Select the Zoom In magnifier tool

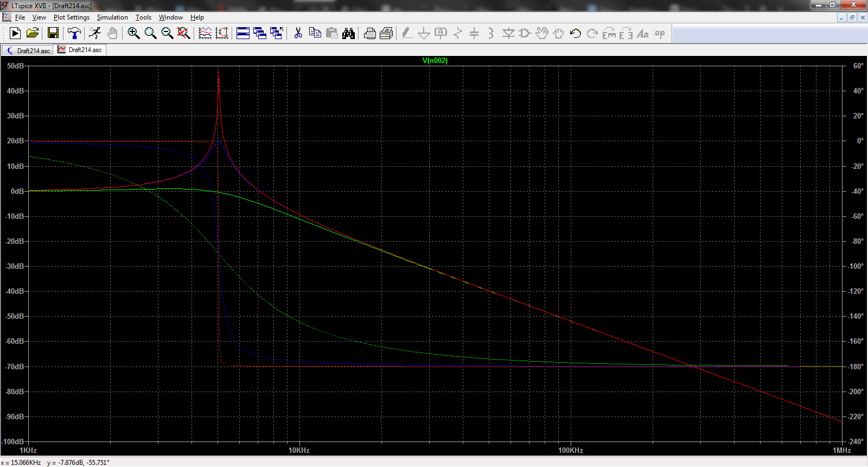(133, 33)
